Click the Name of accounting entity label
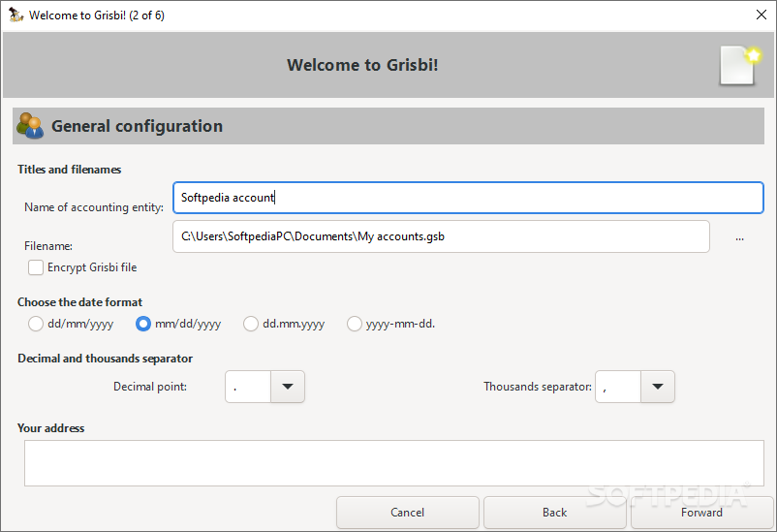The image size is (777, 532). [94, 207]
